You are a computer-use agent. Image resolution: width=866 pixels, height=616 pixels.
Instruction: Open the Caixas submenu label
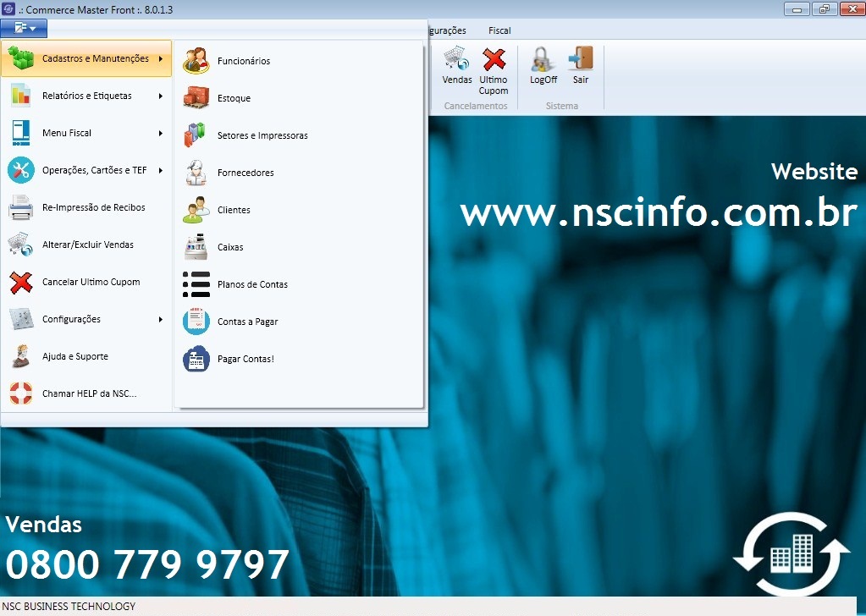(x=229, y=247)
